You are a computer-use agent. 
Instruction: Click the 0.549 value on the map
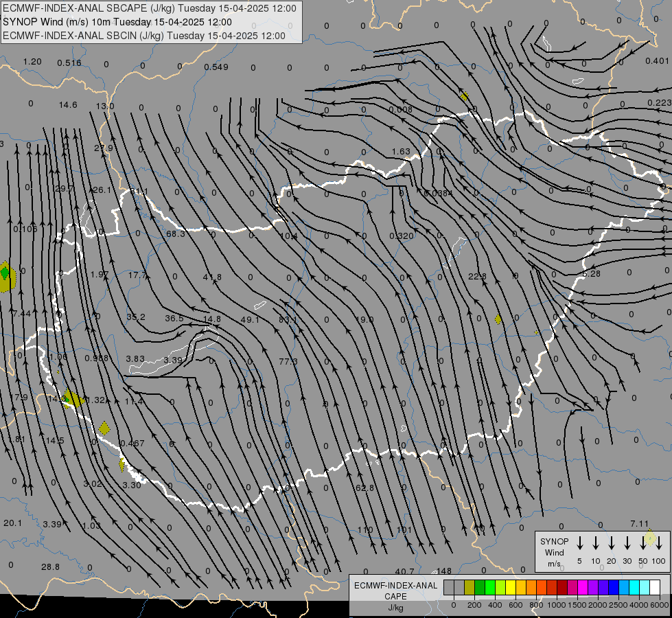(x=216, y=67)
